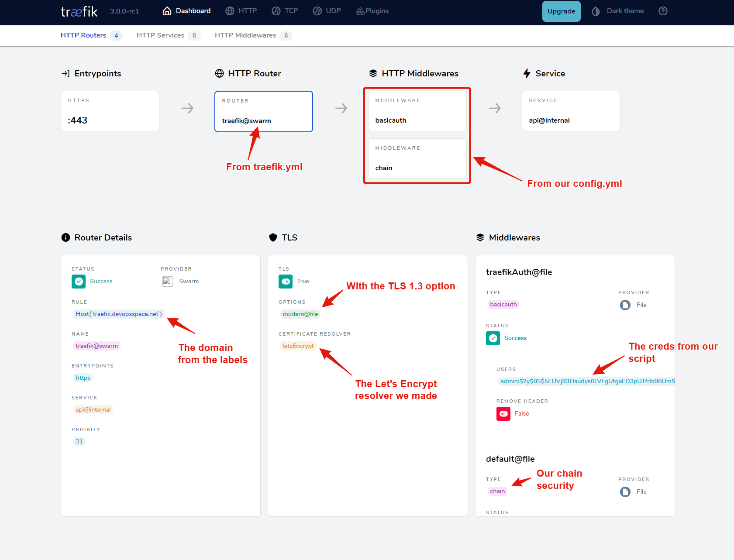
Task: Click the Dark theme half-circle icon
Action: tap(596, 11)
